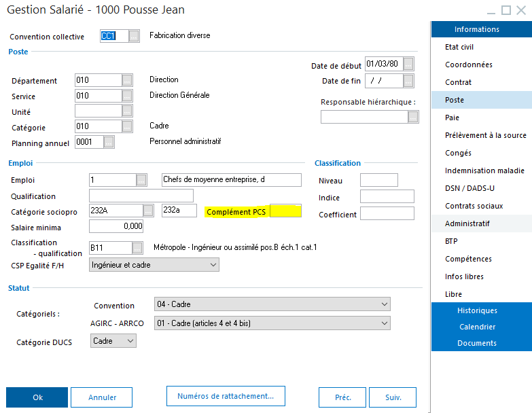Expand the CSP Egalité F/H dropdown
The width and height of the screenshot is (532, 413).
coord(213,265)
